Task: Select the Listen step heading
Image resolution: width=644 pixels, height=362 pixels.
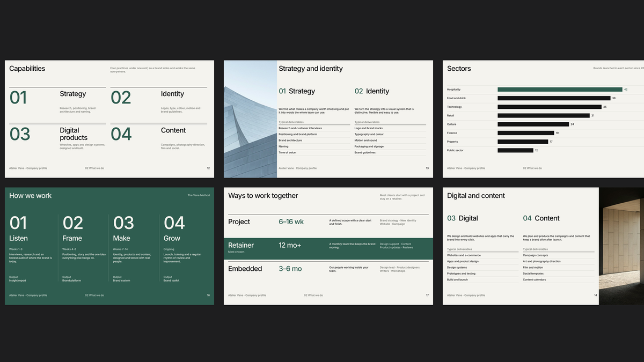Action: click(18, 238)
